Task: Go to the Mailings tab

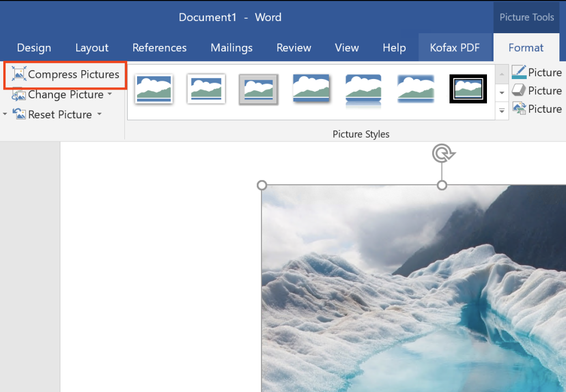Action: point(232,48)
